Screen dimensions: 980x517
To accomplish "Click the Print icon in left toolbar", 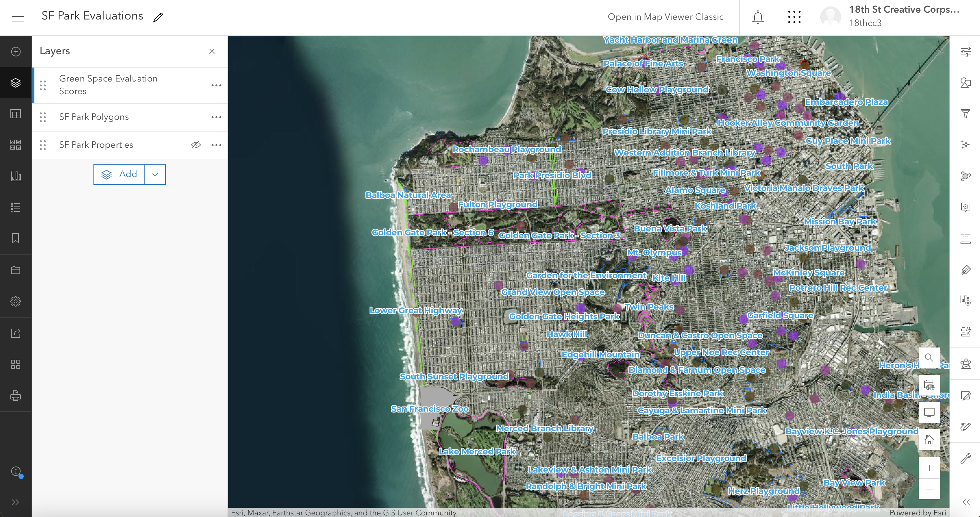I will coord(16,396).
